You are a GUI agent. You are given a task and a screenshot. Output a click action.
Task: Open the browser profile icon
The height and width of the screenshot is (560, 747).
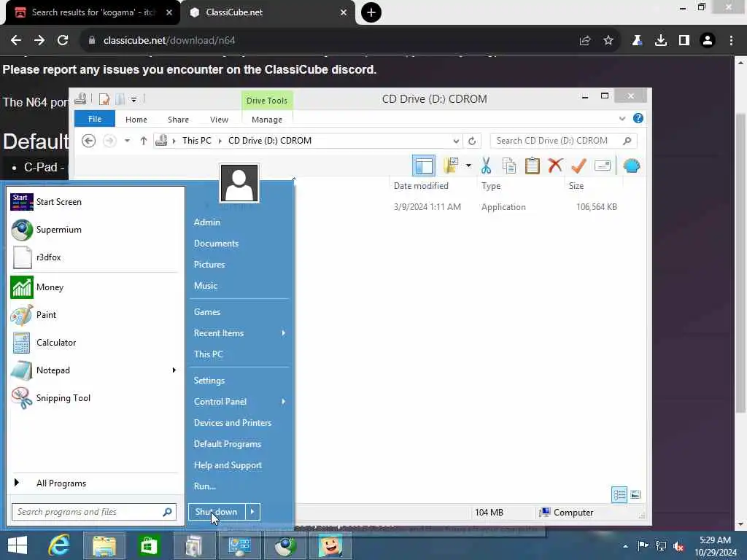(708, 41)
